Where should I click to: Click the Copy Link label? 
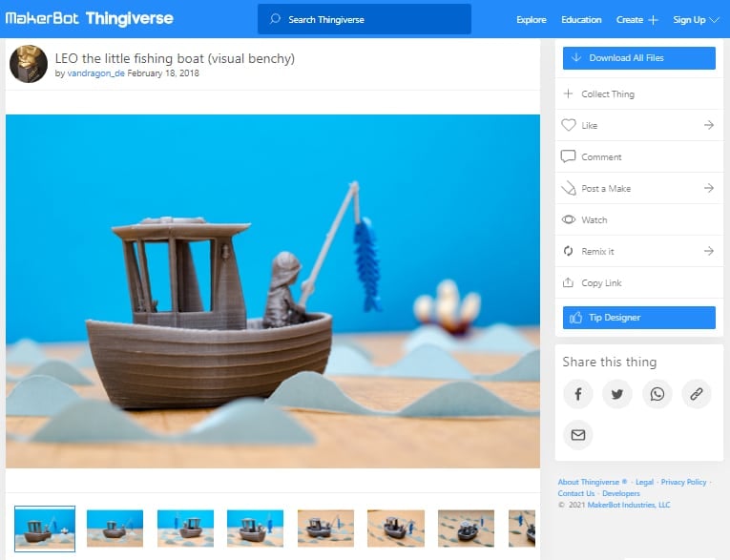coord(601,283)
